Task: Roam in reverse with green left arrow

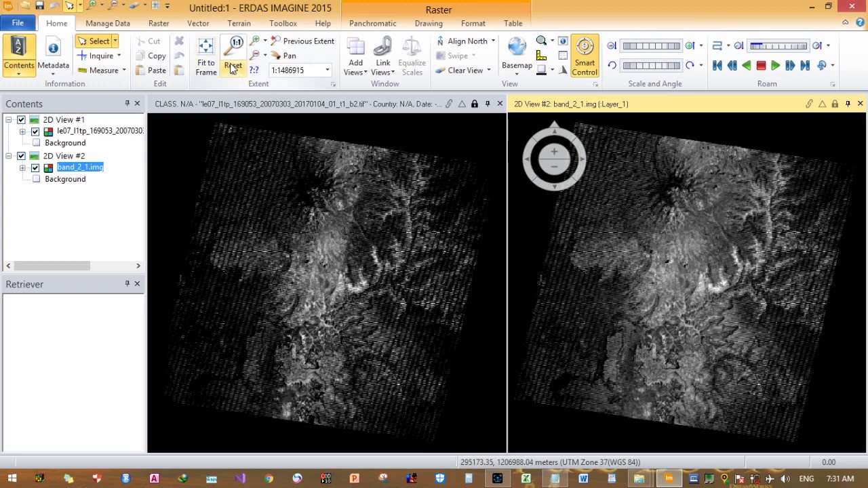Action: (747, 66)
